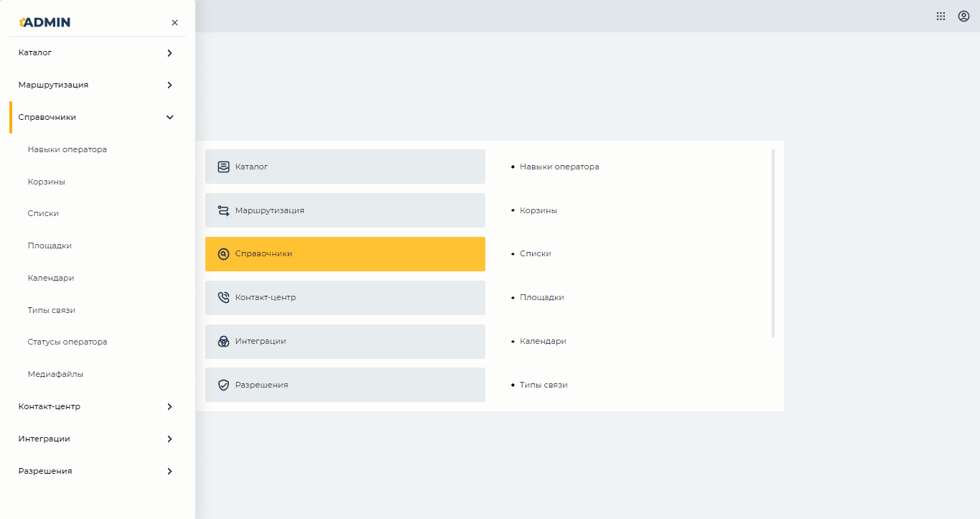Image resolution: width=980 pixels, height=519 pixels.
Task: Open Медиафайлы in sidebar submenu
Action: pos(55,374)
